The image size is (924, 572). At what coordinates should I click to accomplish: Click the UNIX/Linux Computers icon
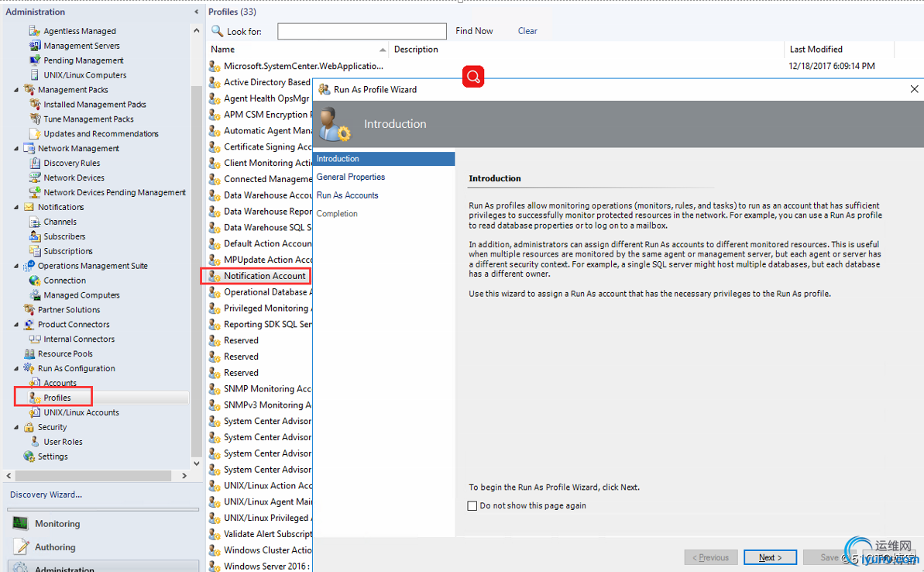tap(35, 75)
